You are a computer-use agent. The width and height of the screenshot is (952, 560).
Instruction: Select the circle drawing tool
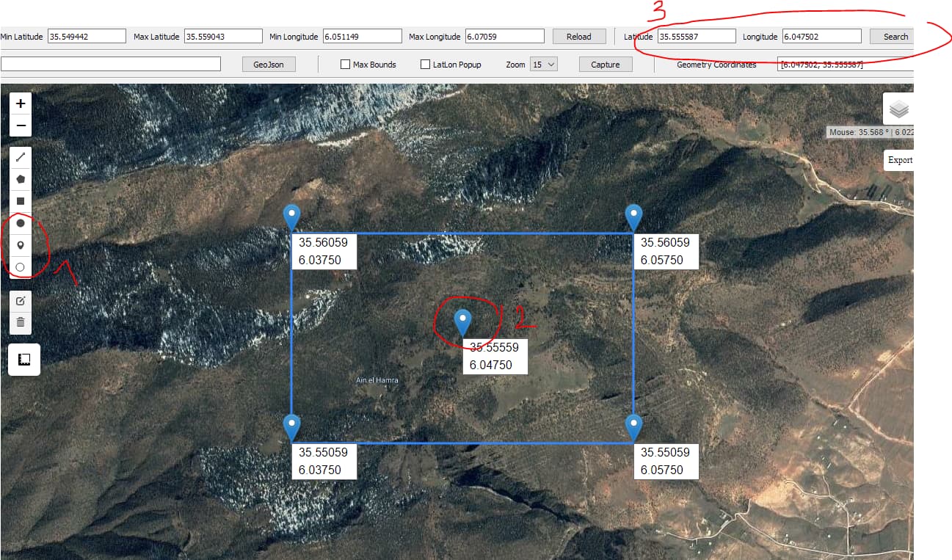click(x=21, y=222)
